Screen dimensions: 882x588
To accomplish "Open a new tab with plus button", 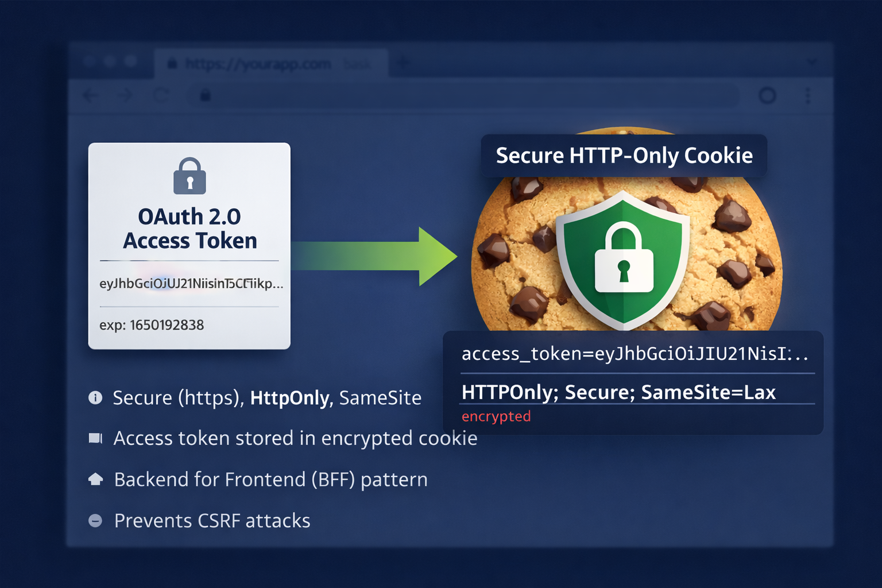I will click(x=403, y=63).
